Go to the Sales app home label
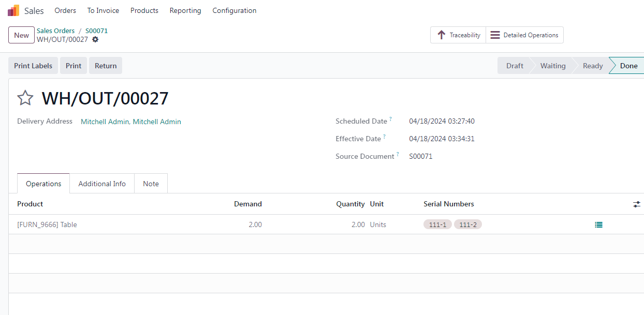This screenshot has height=315, width=644. [x=34, y=10]
